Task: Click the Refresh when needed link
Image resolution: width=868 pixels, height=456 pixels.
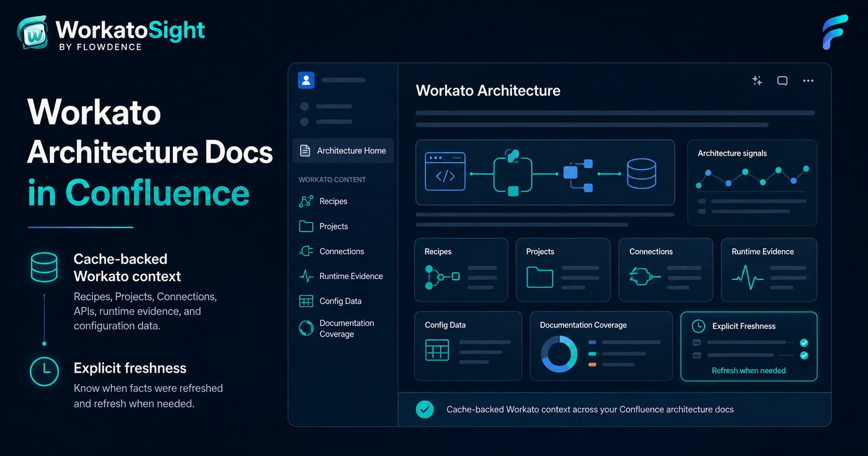Action: pyautogui.click(x=749, y=371)
